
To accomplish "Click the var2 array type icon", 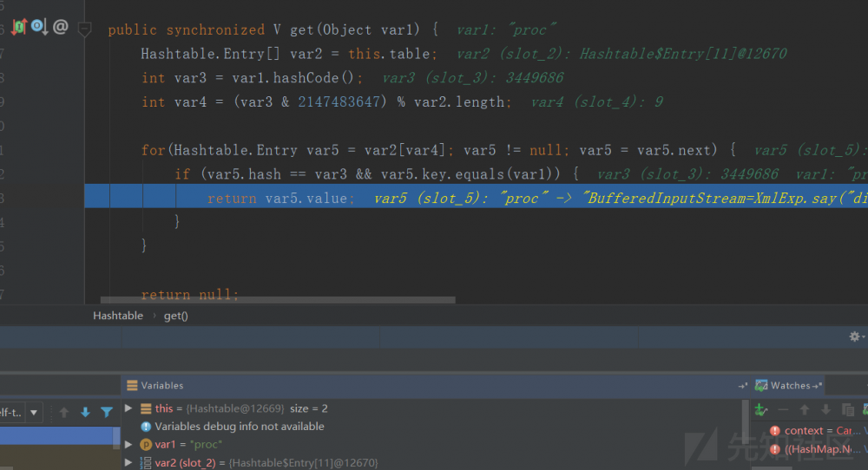I will point(146,463).
